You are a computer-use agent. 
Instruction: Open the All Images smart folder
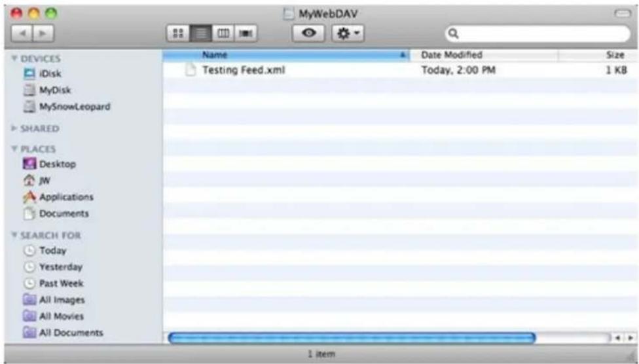coord(54,300)
